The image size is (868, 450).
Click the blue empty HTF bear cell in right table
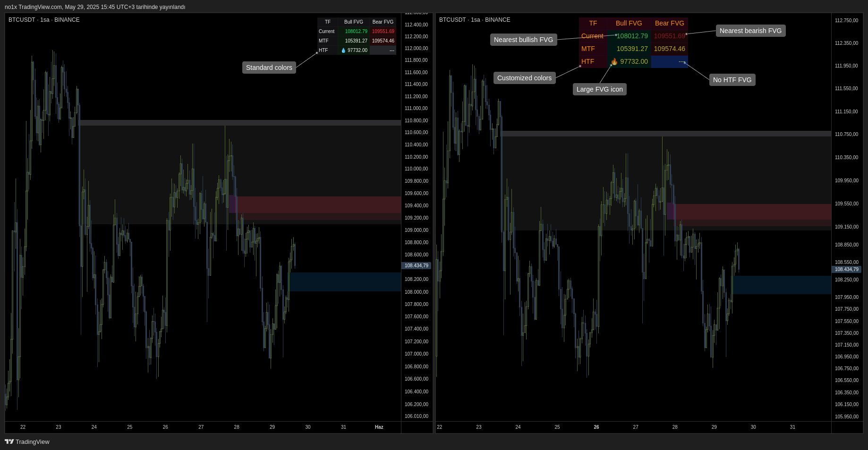coord(670,61)
